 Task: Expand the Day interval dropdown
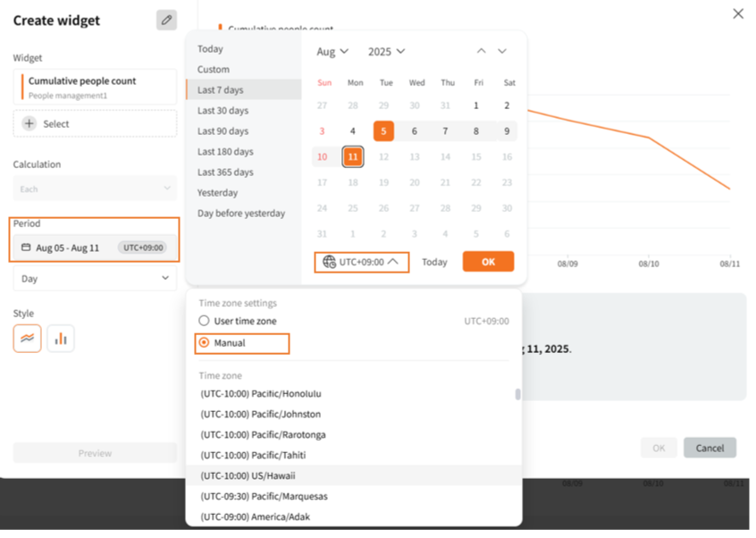[x=94, y=279]
